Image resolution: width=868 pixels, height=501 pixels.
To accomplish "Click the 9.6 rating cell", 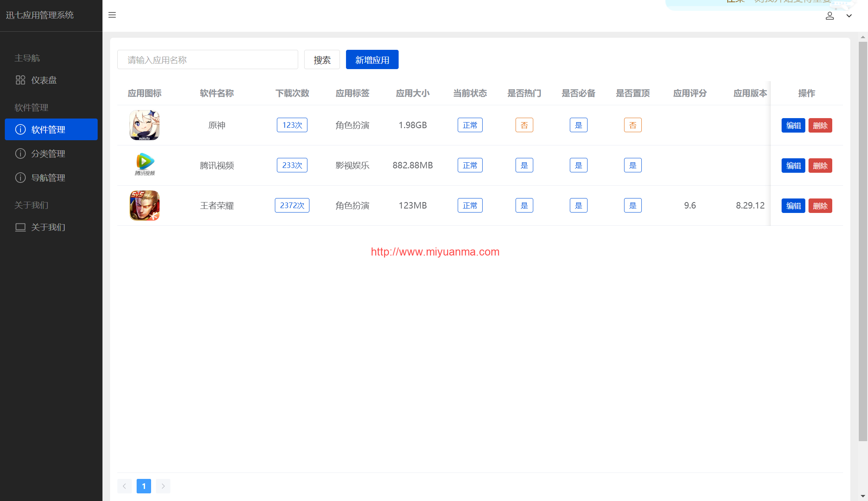I will point(690,205).
